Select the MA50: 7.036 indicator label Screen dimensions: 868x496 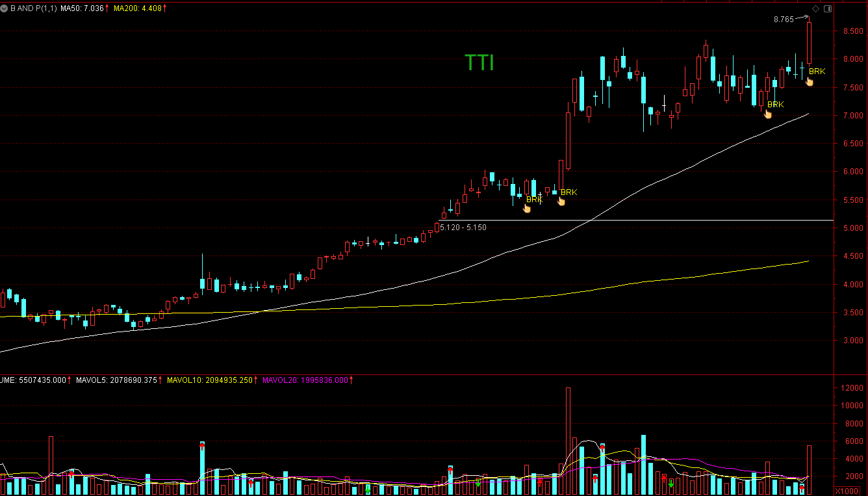82,8
